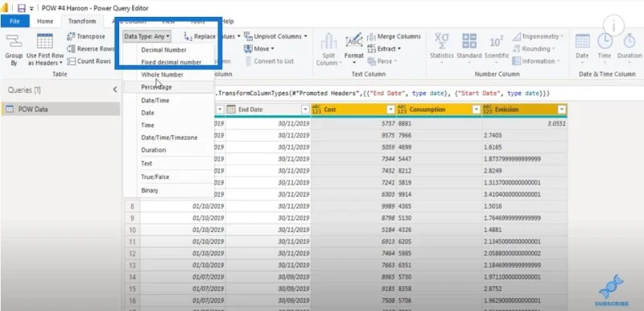Image resolution: width=644 pixels, height=311 pixels.
Task: Open End Date column filter dropdown
Action: pos(305,110)
